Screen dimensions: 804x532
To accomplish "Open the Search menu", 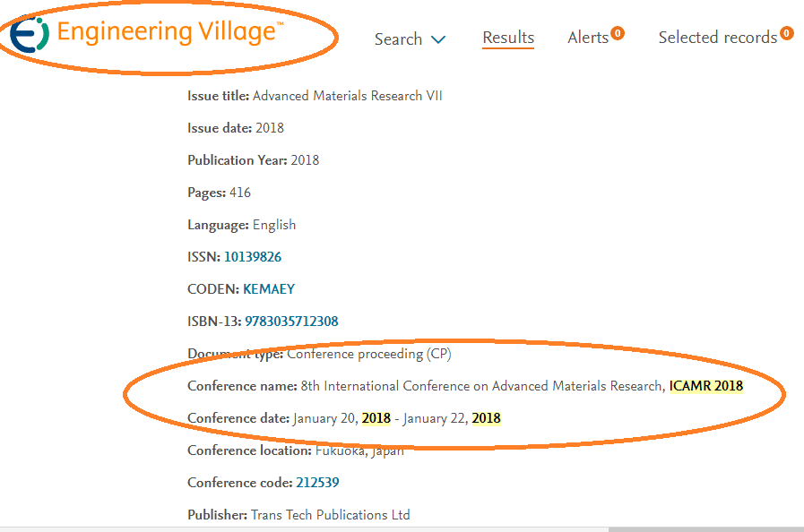I will click(398, 39).
